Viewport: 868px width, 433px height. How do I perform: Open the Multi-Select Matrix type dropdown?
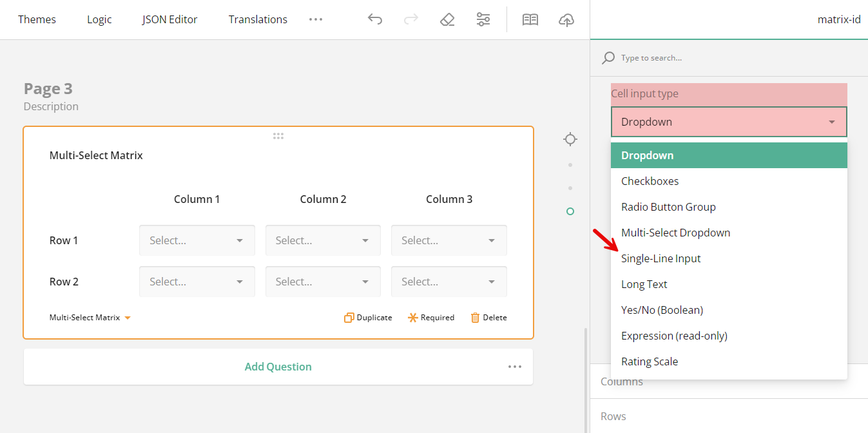tap(90, 317)
